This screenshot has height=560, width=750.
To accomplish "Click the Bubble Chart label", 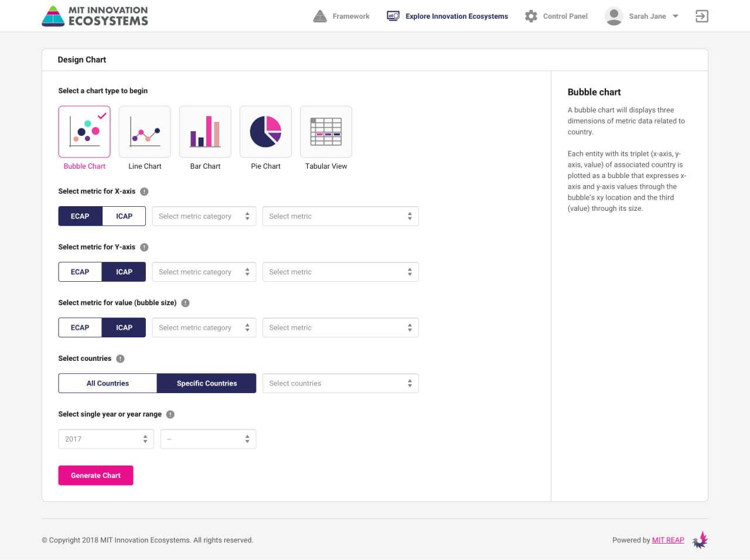I will click(84, 166).
